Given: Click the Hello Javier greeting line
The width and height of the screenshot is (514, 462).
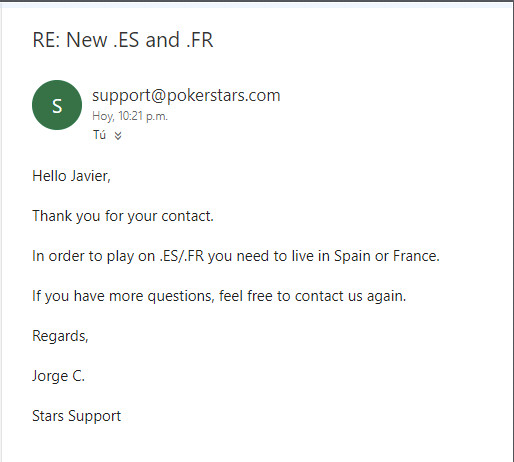Looking at the screenshot, I should [71, 176].
